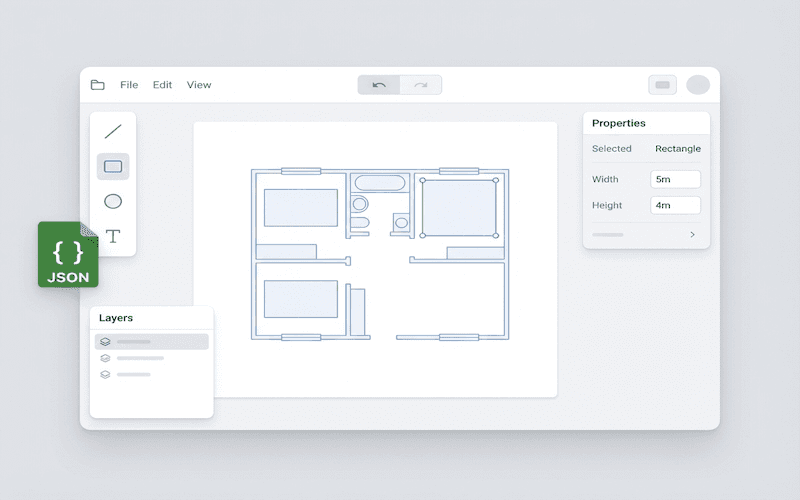Click the second layer's stack icon
Screen dimensions: 800x500
pos(105,358)
